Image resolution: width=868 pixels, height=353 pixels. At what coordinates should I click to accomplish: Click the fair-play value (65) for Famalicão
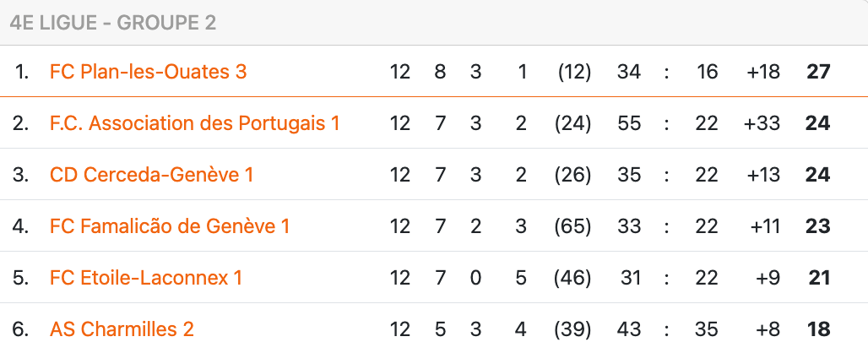pos(573,226)
